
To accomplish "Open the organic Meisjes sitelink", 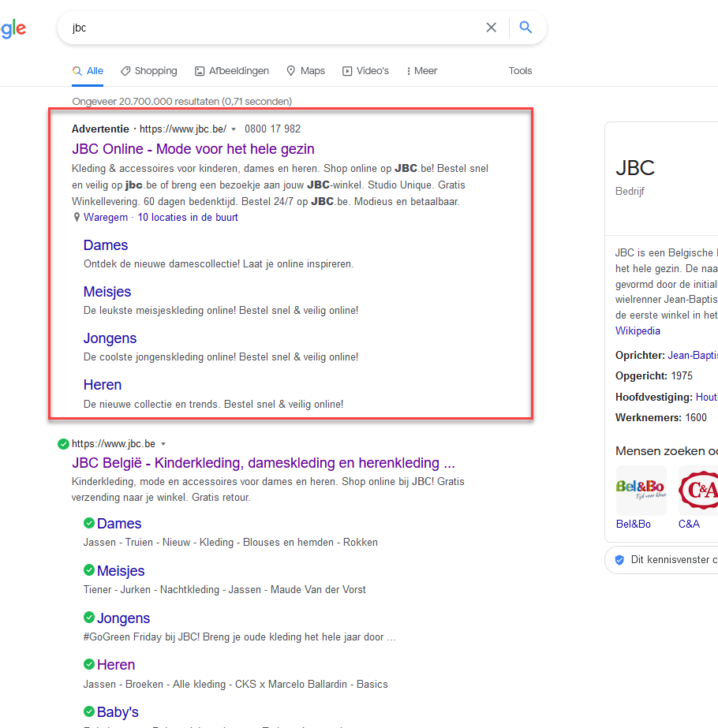I will (121, 570).
